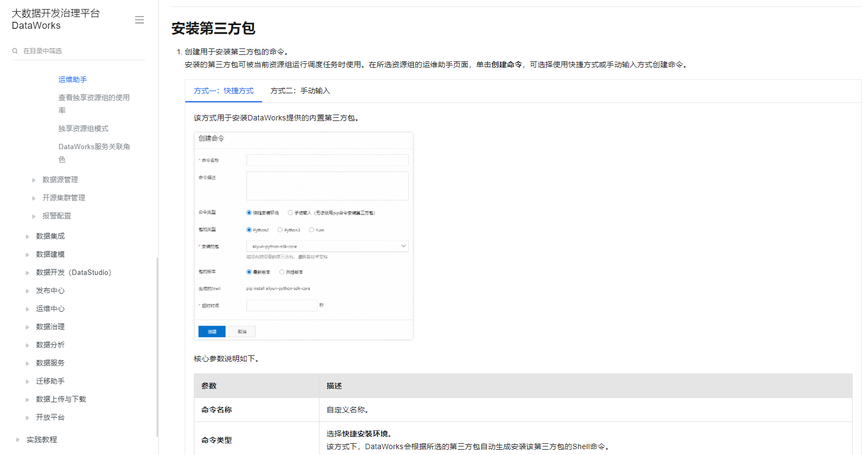The height and width of the screenshot is (455, 868).
Task: Click the 参数 table header cell
Action: click(257, 386)
